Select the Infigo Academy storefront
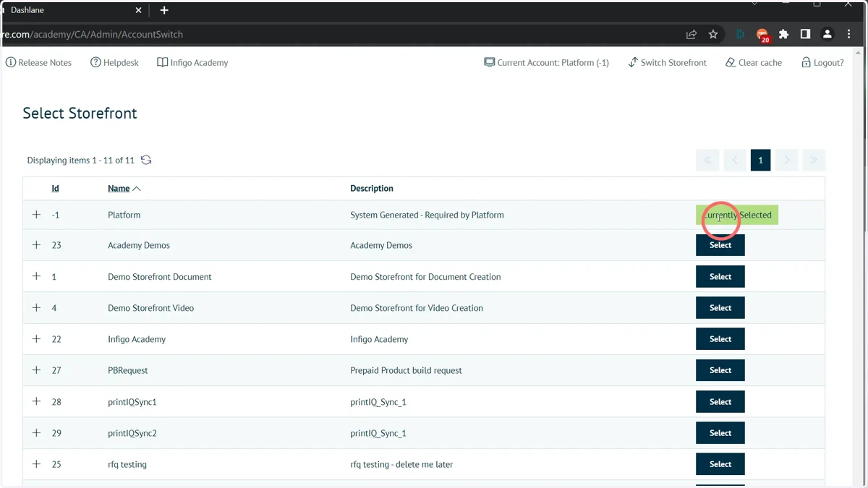This screenshot has width=868, height=488. 720,338
